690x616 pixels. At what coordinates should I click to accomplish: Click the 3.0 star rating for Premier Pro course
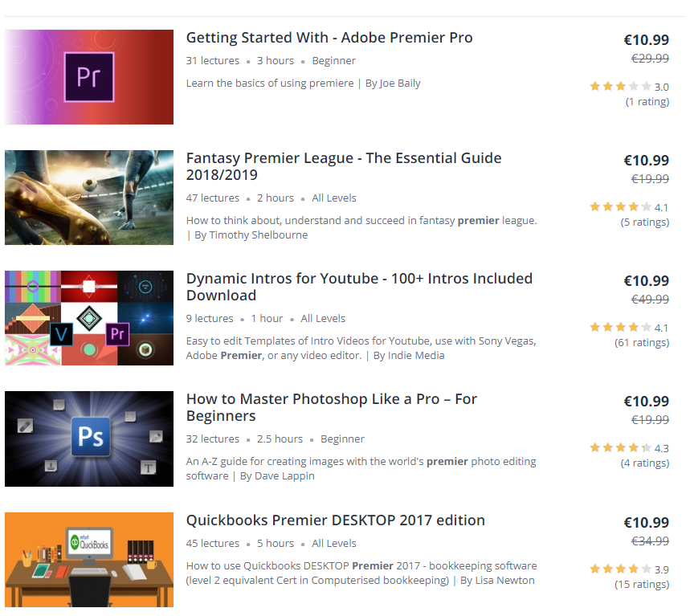(x=629, y=87)
